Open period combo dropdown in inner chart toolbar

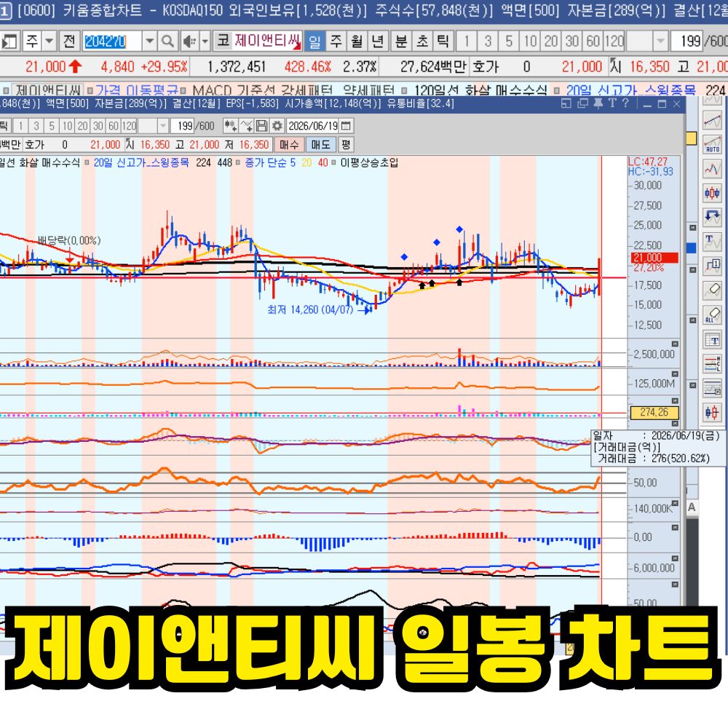162,126
